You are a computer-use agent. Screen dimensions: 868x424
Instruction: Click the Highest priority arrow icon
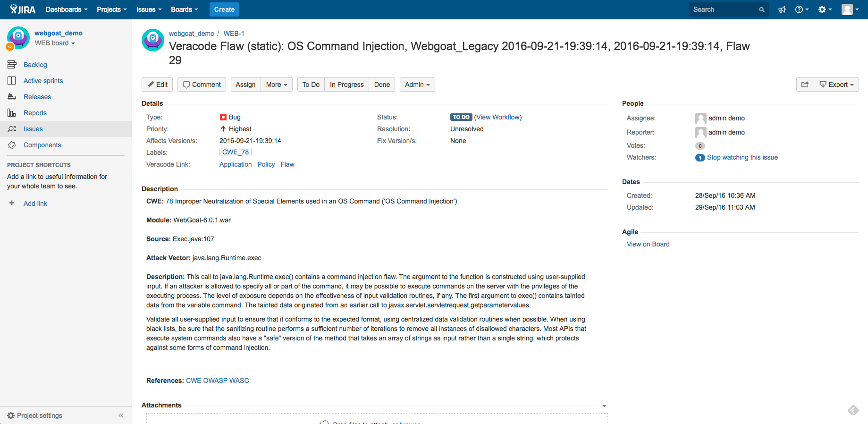pyautogui.click(x=223, y=129)
